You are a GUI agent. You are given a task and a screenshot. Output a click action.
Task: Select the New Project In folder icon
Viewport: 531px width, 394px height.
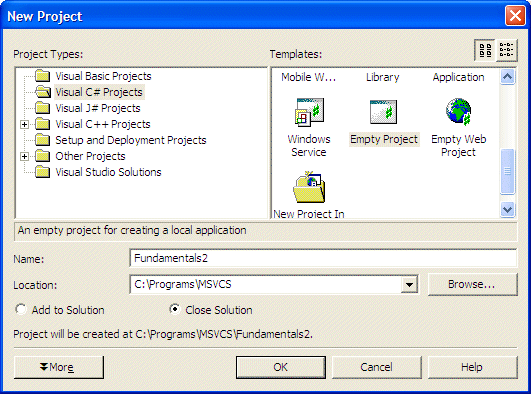click(309, 187)
